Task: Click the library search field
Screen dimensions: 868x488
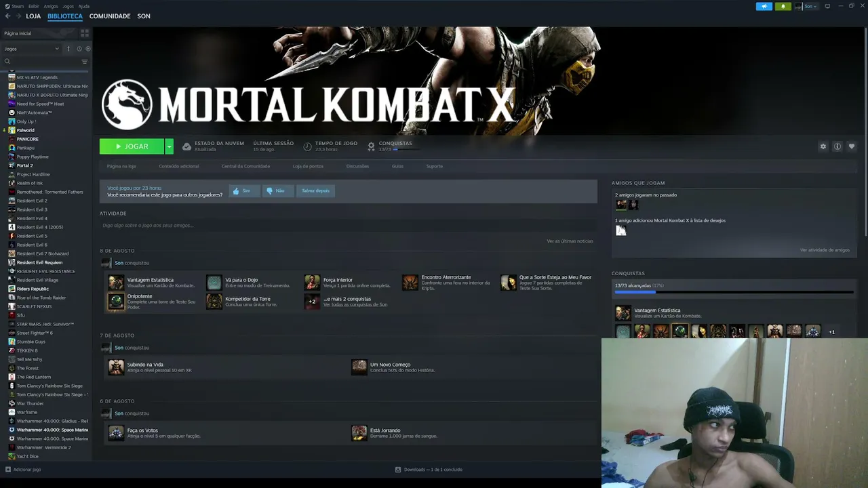Action: [x=41, y=62]
